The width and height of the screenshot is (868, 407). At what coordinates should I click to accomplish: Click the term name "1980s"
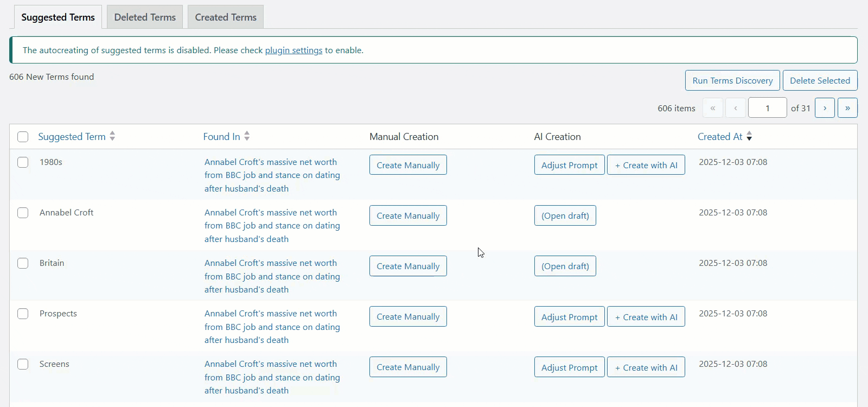click(x=51, y=162)
